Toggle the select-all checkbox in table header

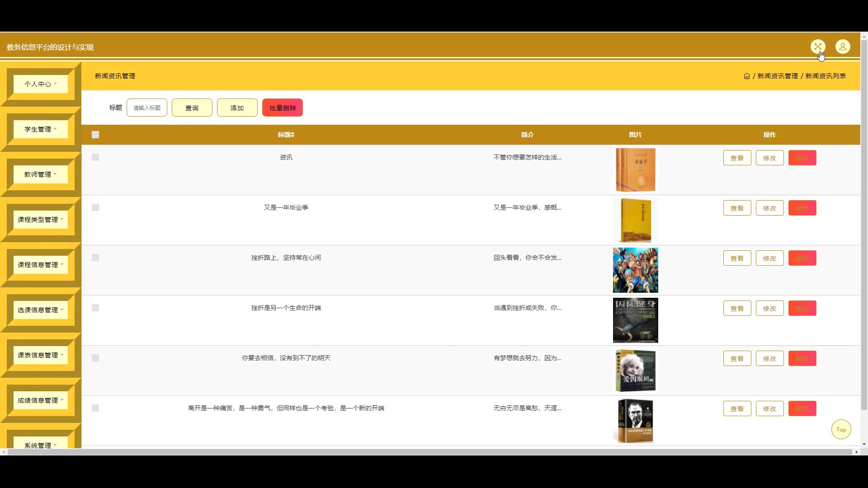point(95,135)
